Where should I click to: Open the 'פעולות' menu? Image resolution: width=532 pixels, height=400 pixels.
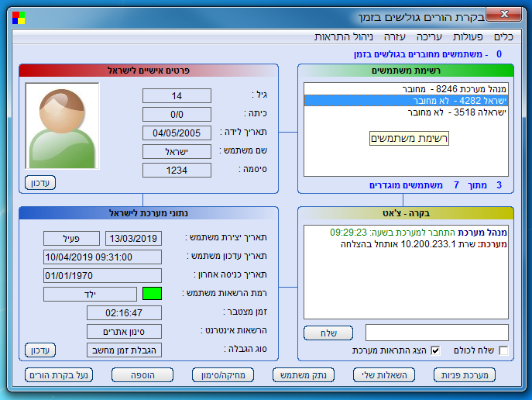[x=468, y=36]
